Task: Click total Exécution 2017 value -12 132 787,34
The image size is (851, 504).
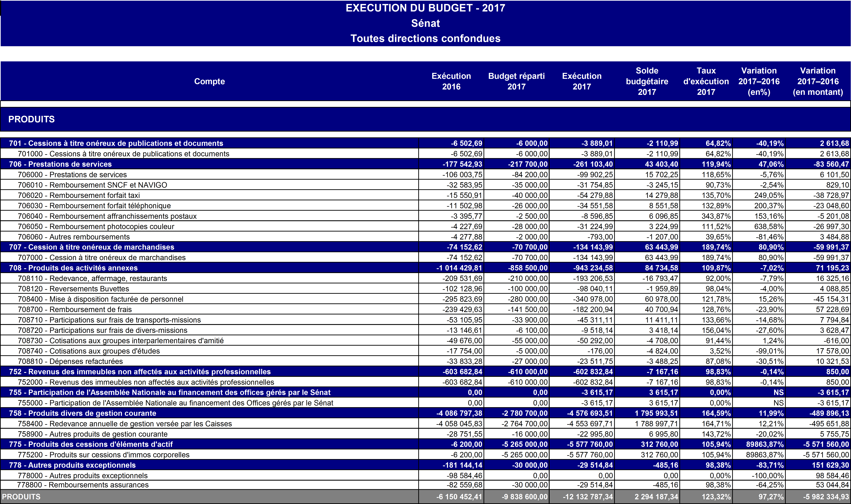Action: [x=588, y=496]
